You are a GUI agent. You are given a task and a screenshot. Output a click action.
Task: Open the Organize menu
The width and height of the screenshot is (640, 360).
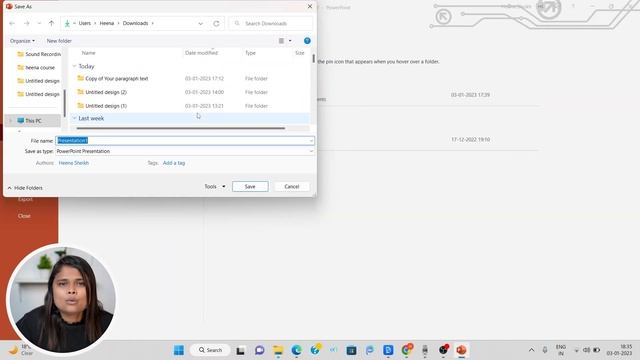coord(22,41)
